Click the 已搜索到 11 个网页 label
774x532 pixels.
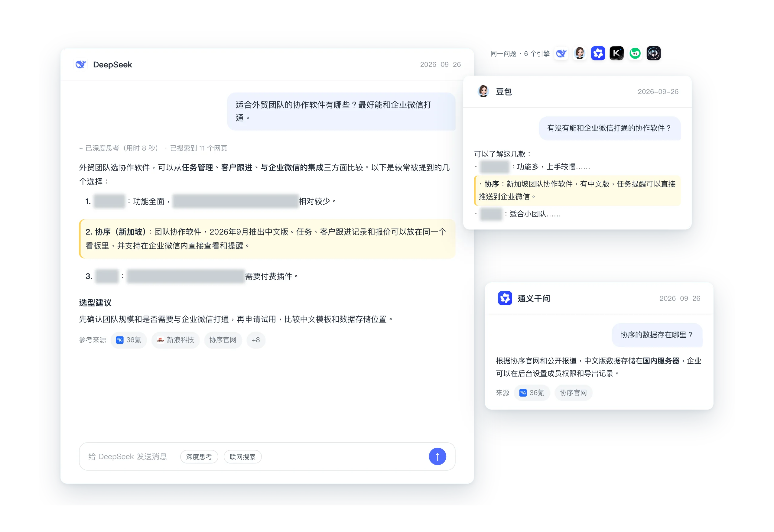[199, 148]
